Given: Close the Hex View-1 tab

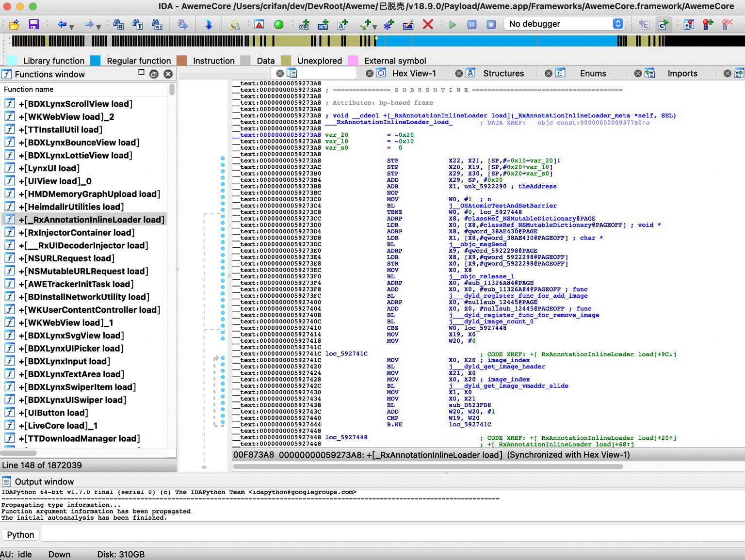Looking at the screenshot, I should pyautogui.click(x=370, y=74).
